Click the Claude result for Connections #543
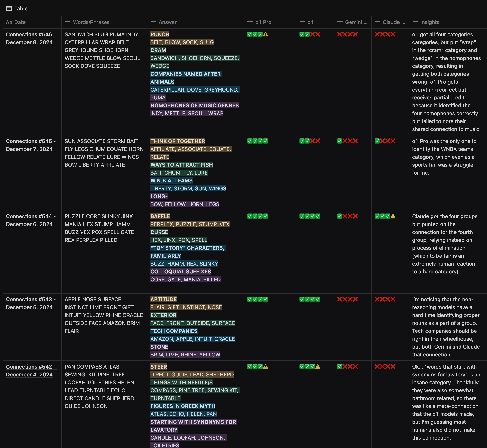The width and height of the screenshot is (487, 448). coord(385,299)
